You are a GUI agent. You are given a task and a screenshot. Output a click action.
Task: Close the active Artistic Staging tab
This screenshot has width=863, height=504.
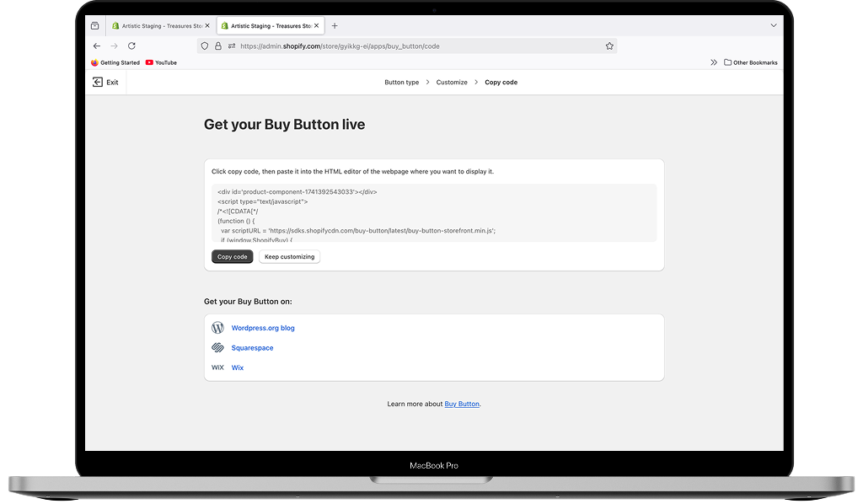[317, 26]
